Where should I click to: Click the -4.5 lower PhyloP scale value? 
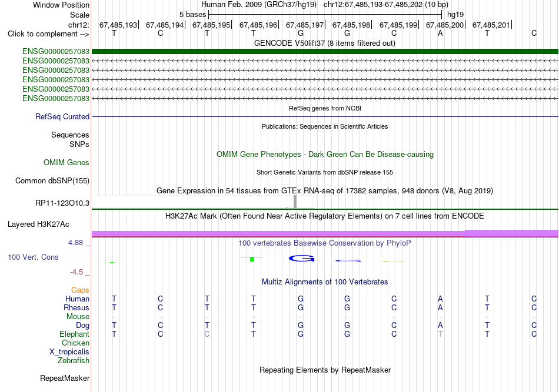(76, 272)
